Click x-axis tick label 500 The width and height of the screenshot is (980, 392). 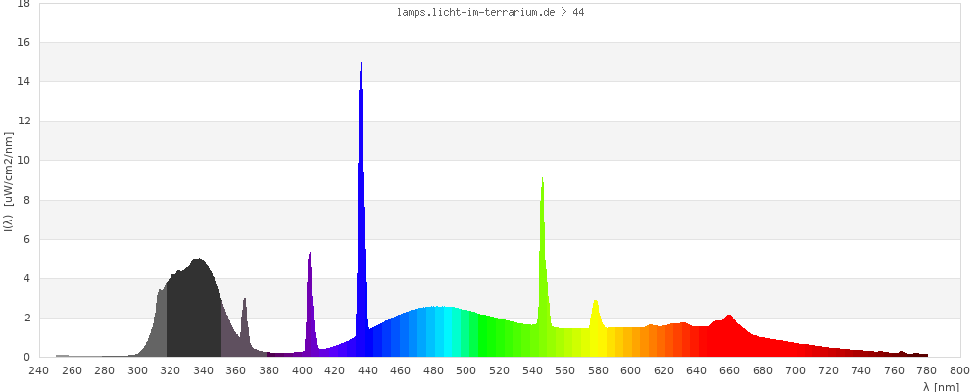(466, 370)
